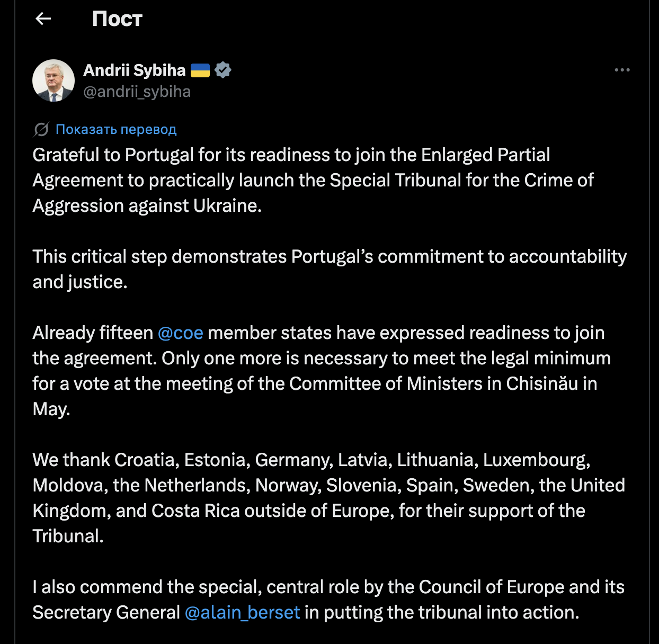Open the three-dot more options menu
The width and height of the screenshot is (659, 644).
pos(622,70)
